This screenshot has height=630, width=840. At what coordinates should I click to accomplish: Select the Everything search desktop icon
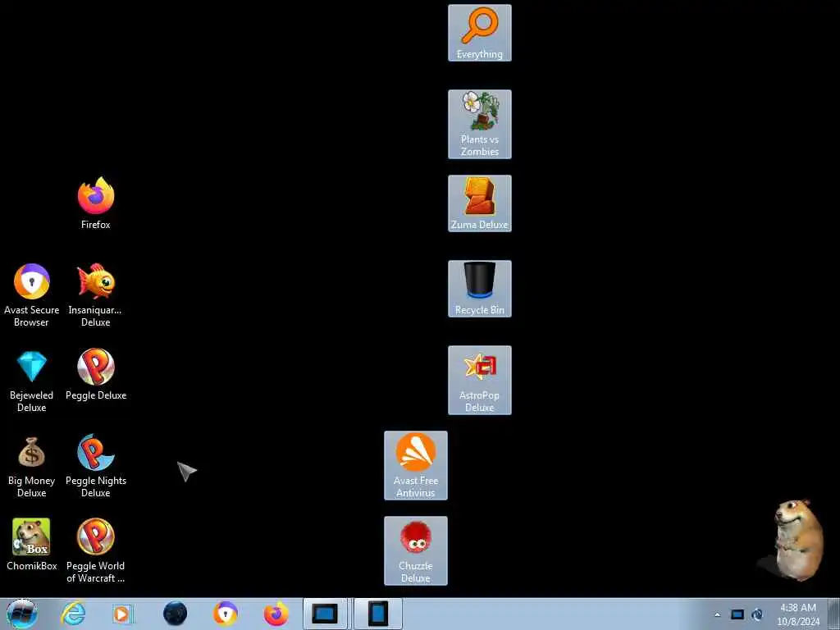479,33
